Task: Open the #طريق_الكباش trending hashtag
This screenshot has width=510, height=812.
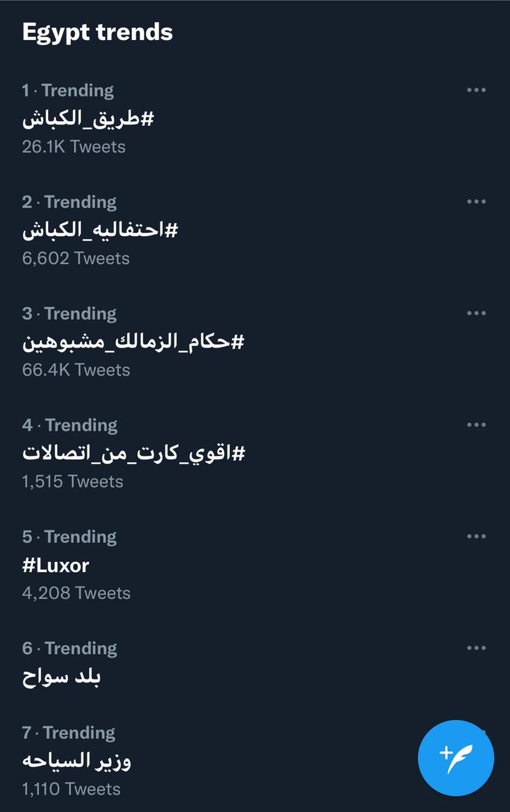Action: coord(88,119)
